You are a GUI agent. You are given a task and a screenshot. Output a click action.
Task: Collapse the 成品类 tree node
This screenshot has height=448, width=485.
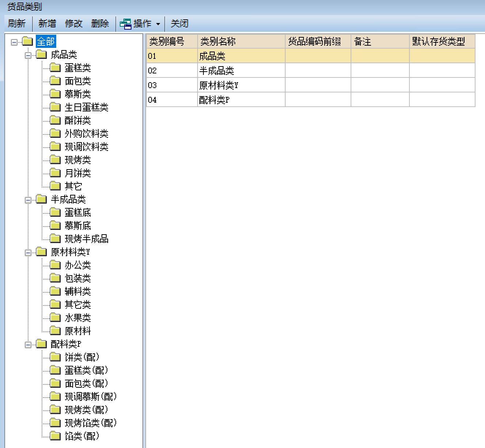tap(28, 55)
